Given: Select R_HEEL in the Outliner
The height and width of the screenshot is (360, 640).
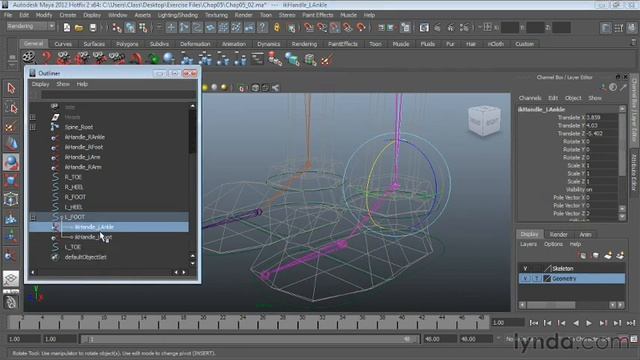Looking at the screenshot, I should [x=74, y=187].
